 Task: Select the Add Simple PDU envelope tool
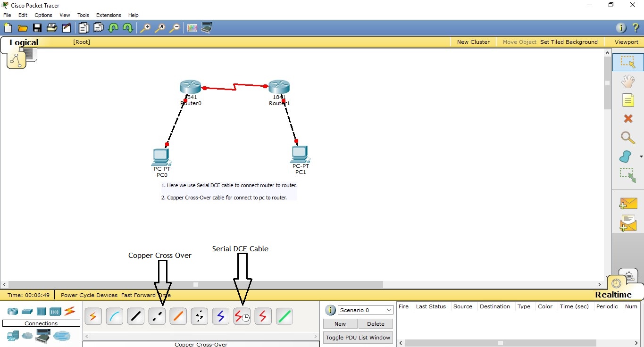click(x=628, y=203)
